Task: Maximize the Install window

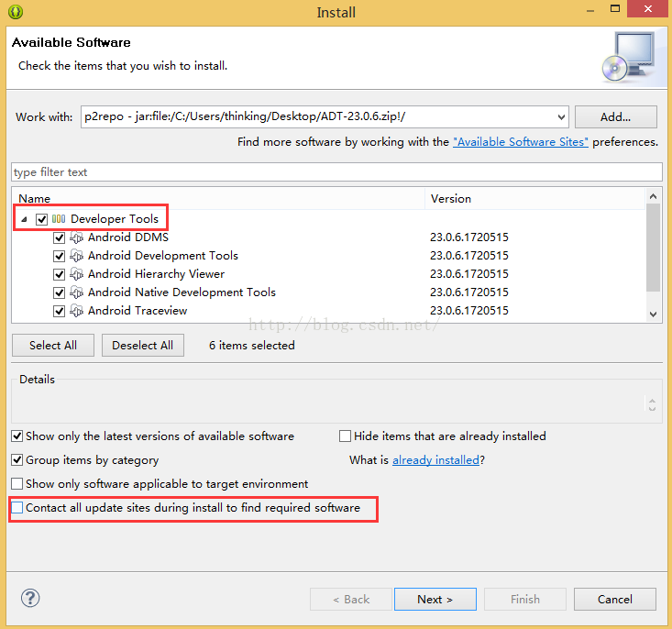Action: 615,8
